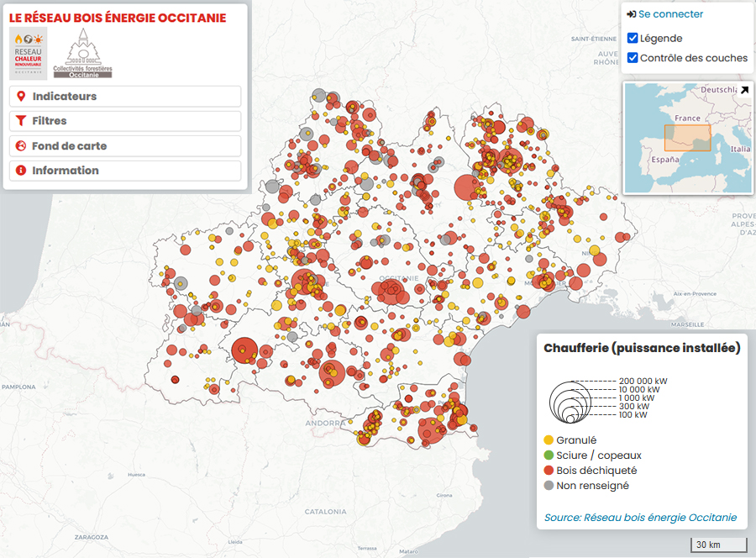The width and height of the screenshot is (756, 558).
Task: Click the 30 km scale bar
Action: click(x=719, y=545)
